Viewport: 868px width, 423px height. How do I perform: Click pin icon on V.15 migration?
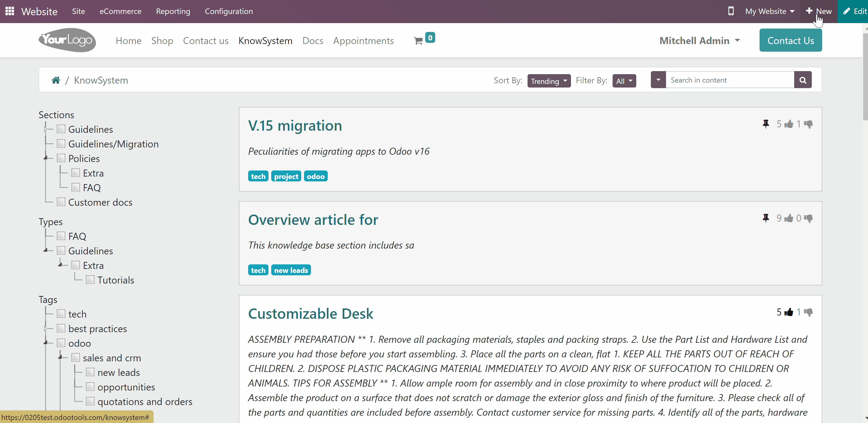coord(766,124)
